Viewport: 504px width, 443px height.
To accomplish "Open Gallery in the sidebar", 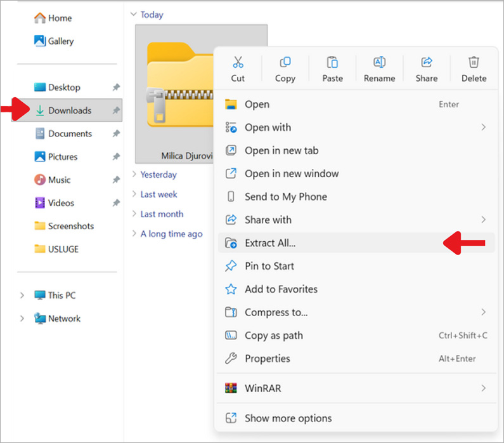I will (x=60, y=41).
